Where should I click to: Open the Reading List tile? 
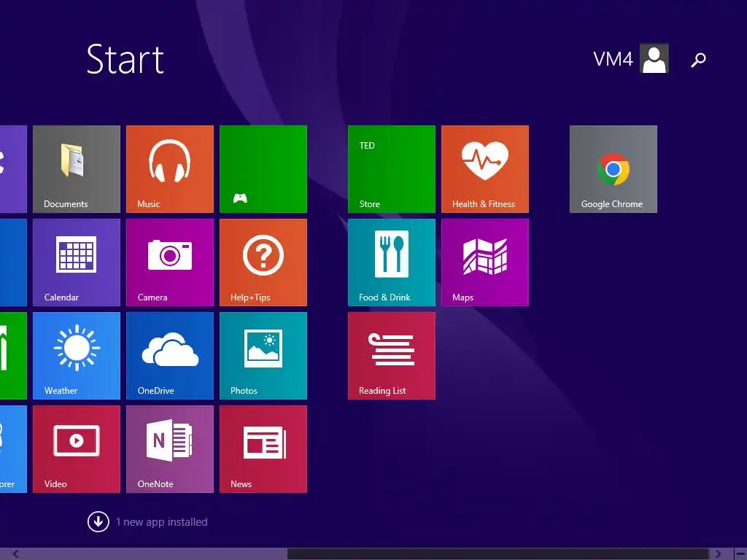[x=392, y=356]
